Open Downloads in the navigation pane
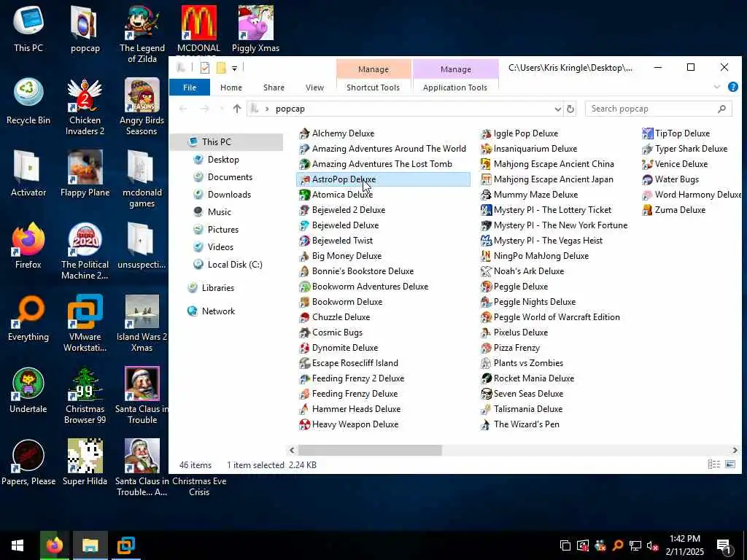747x560 pixels. click(x=228, y=194)
